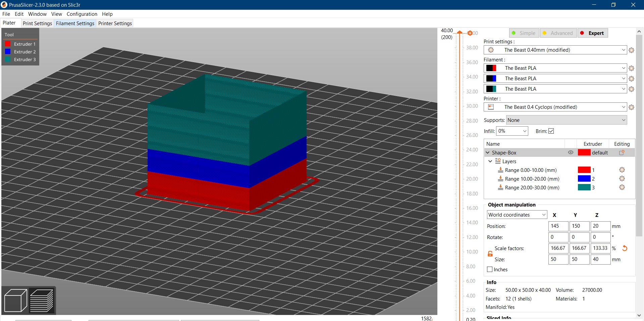Click teal extruder swatch for Range 20.00-30.00

[584, 187]
